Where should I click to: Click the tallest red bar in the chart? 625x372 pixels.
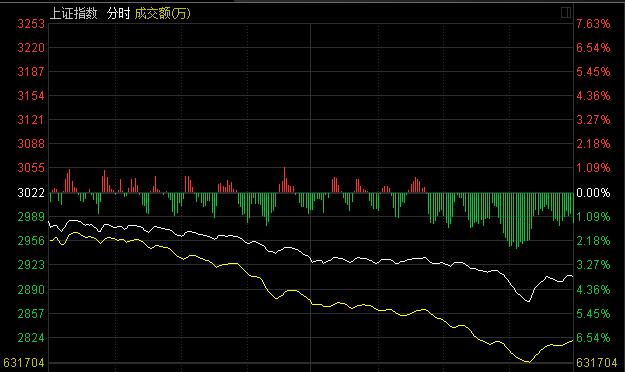pos(285,180)
